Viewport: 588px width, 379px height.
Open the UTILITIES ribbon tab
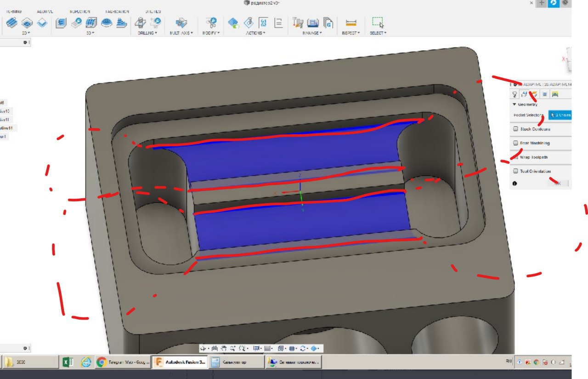click(152, 11)
